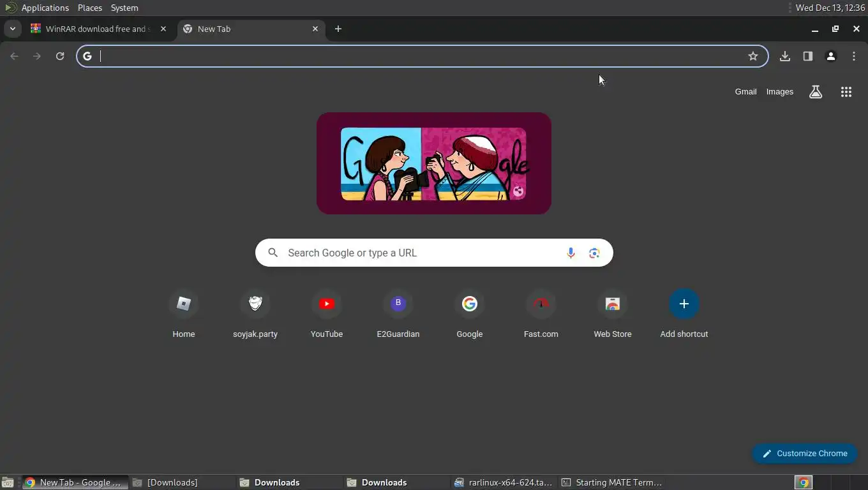Open the Google apps grid
868x490 pixels.
pos(846,92)
